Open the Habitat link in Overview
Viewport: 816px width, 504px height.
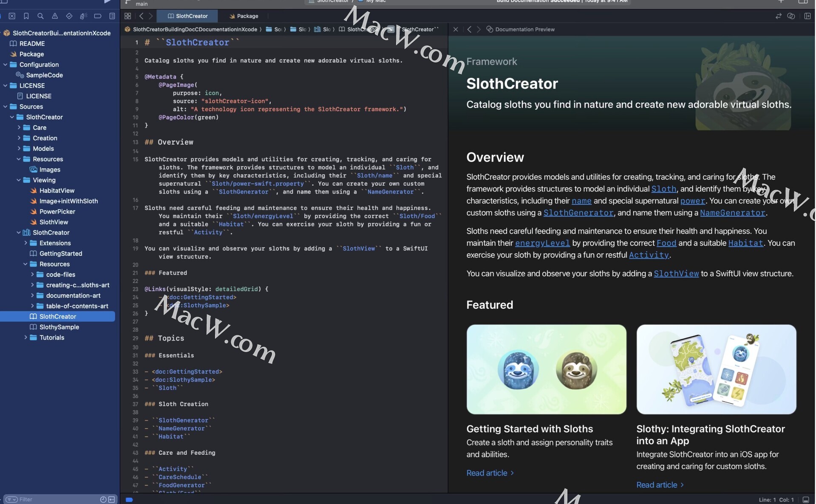pyautogui.click(x=745, y=243)
